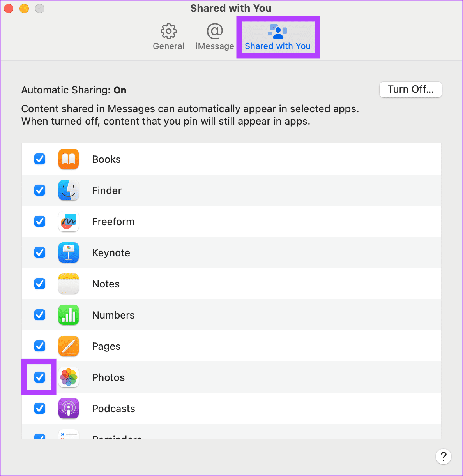Toggle the Notes checkbox
Viewport: 463px width, 476px height.
tap(40, 284)
